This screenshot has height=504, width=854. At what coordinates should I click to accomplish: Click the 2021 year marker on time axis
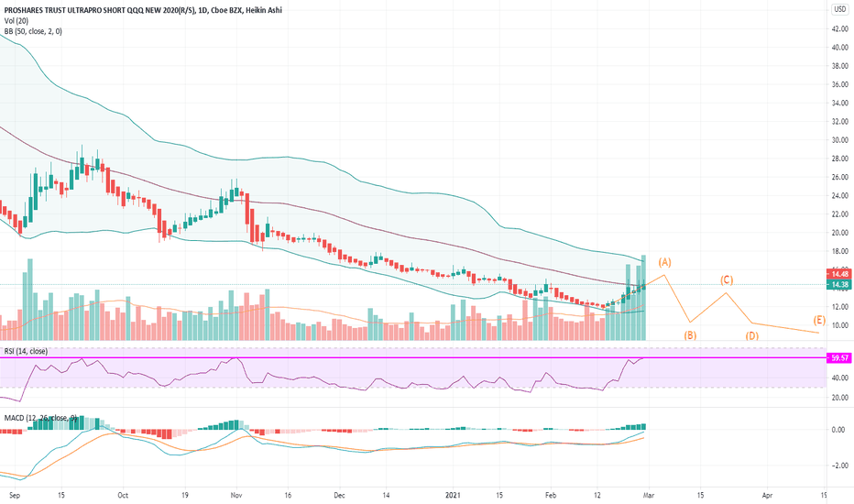[454, 495]
